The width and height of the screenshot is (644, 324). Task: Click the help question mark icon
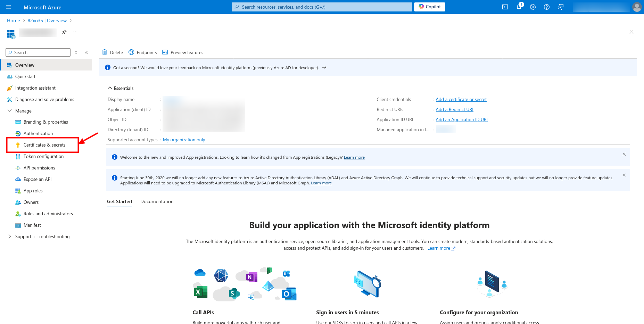click(547, 7)
